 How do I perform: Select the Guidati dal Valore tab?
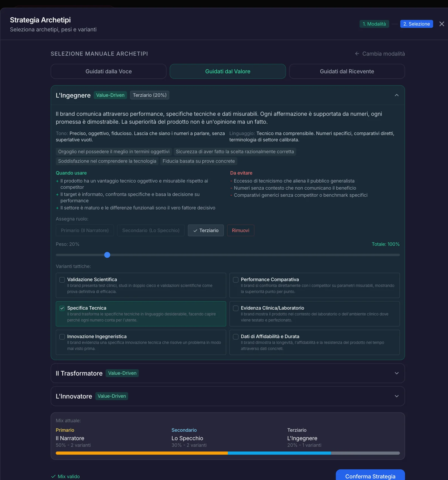(x=228, y=71)
